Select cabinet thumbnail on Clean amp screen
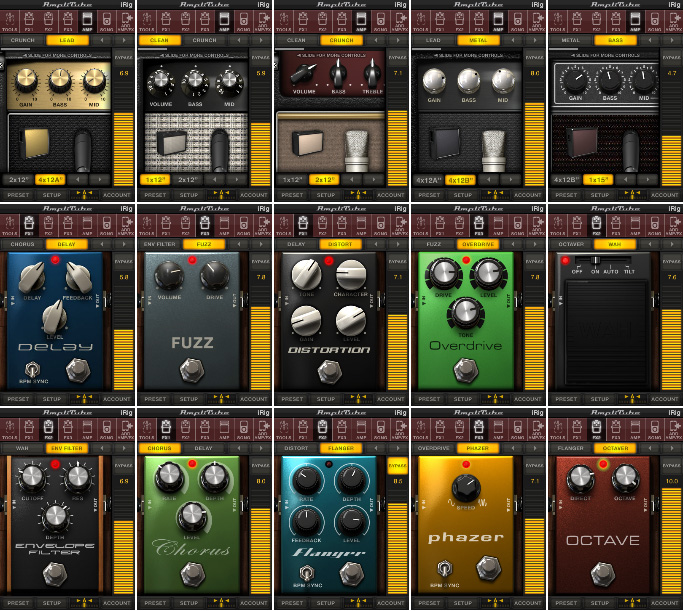 point(172,143)
